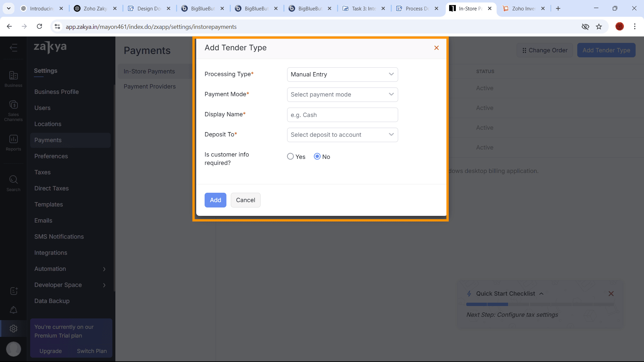The width and height of the screenshot is (644, 362).
Task: Select No for customer info required
Action: [317, 157]
